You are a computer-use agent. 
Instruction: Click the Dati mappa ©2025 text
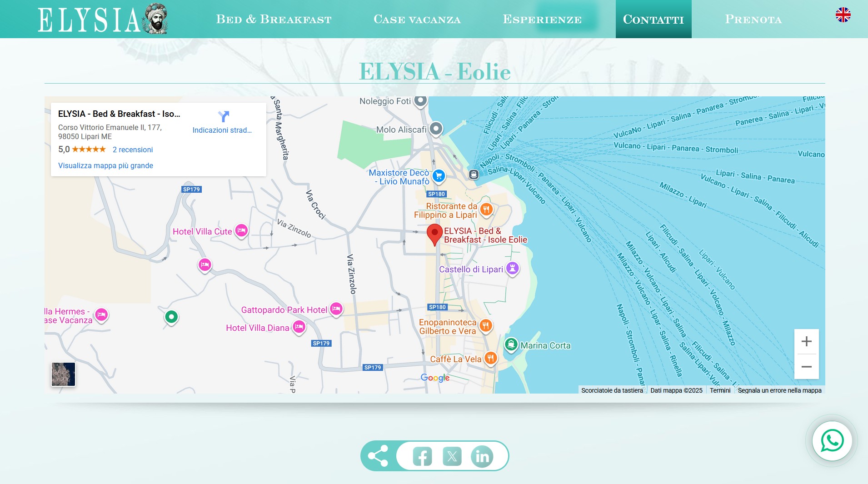click(676, 390)
